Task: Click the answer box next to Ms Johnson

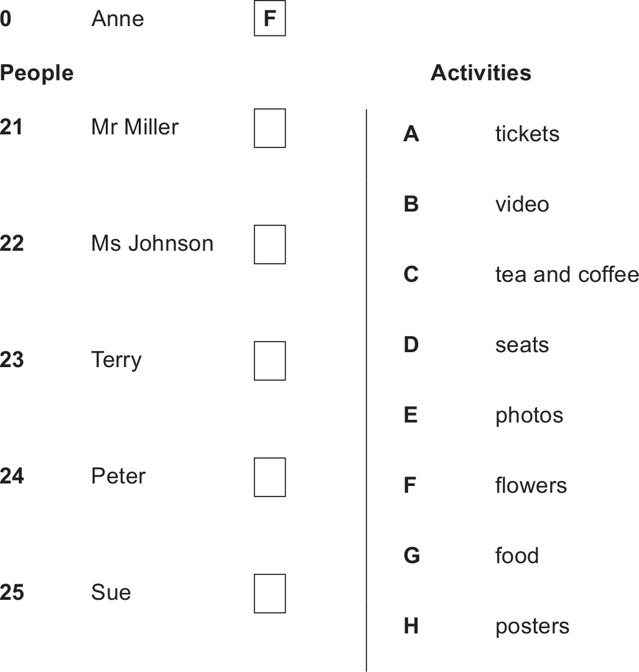Action: click(269, 245)
